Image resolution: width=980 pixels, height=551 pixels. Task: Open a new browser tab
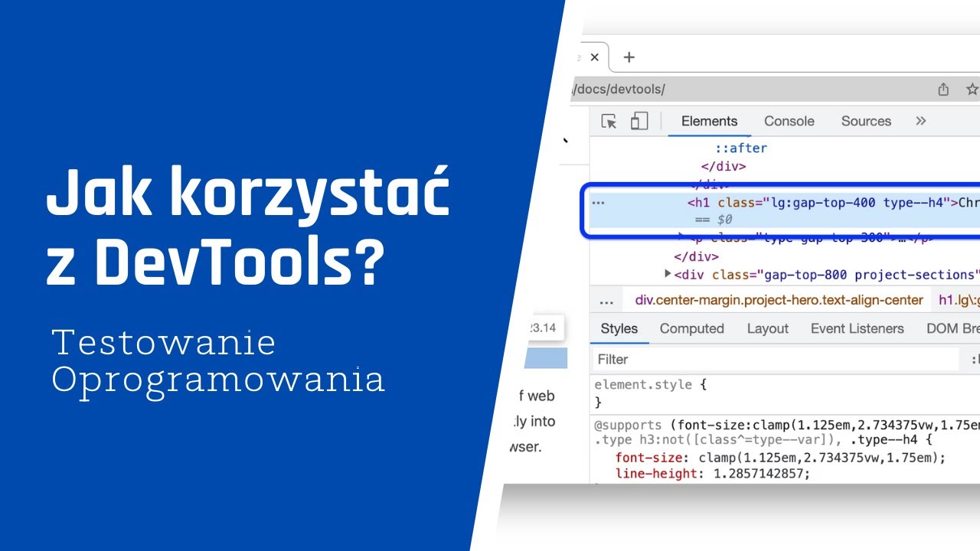tap(629, 57)
